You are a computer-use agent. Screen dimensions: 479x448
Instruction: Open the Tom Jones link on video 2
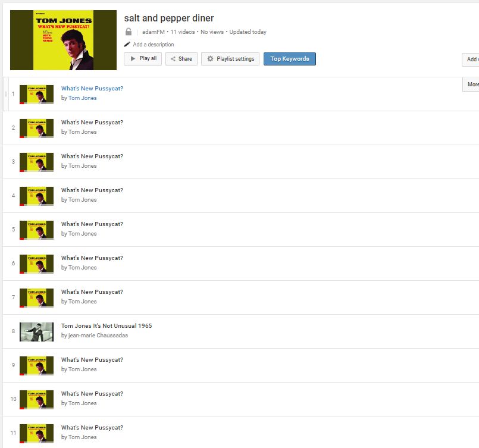82,132
